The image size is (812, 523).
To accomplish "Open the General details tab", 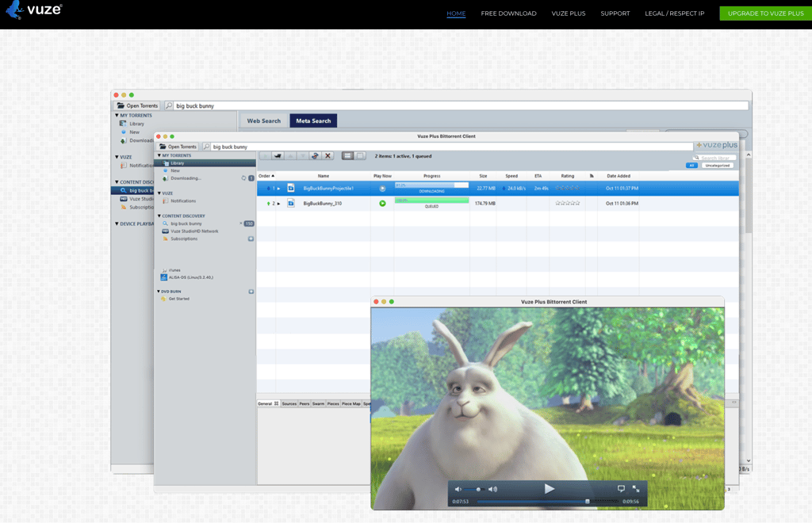I will coord(268,403).
